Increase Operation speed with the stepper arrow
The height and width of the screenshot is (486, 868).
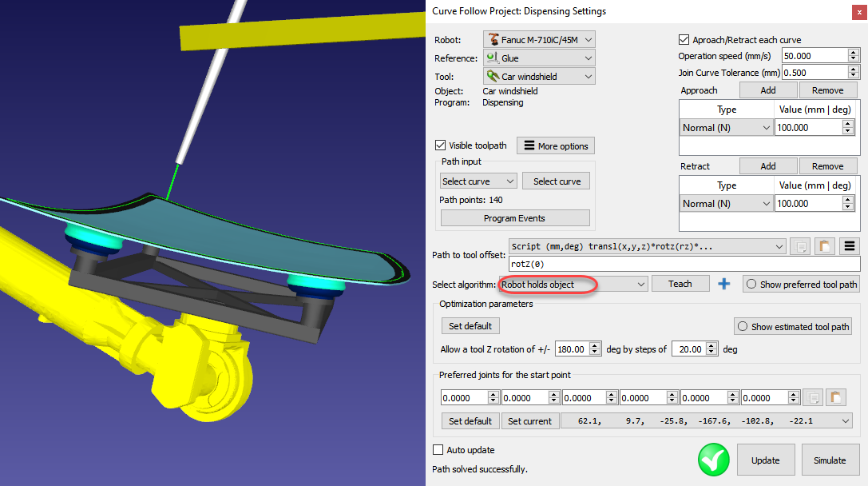pos(852,52)
